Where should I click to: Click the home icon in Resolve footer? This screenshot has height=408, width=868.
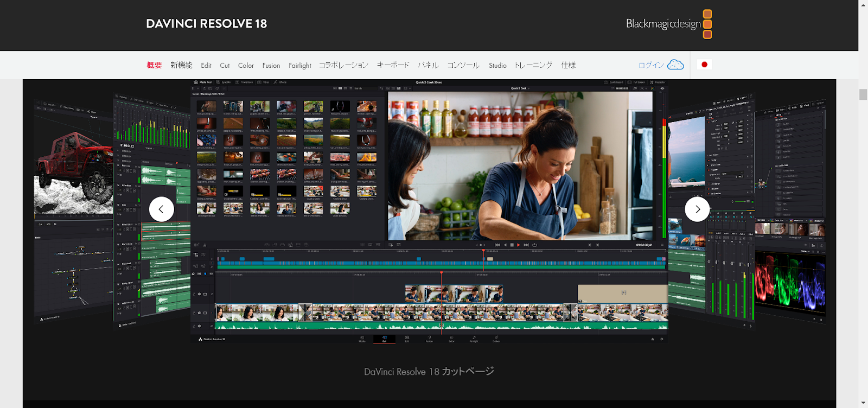pos(653,339)
